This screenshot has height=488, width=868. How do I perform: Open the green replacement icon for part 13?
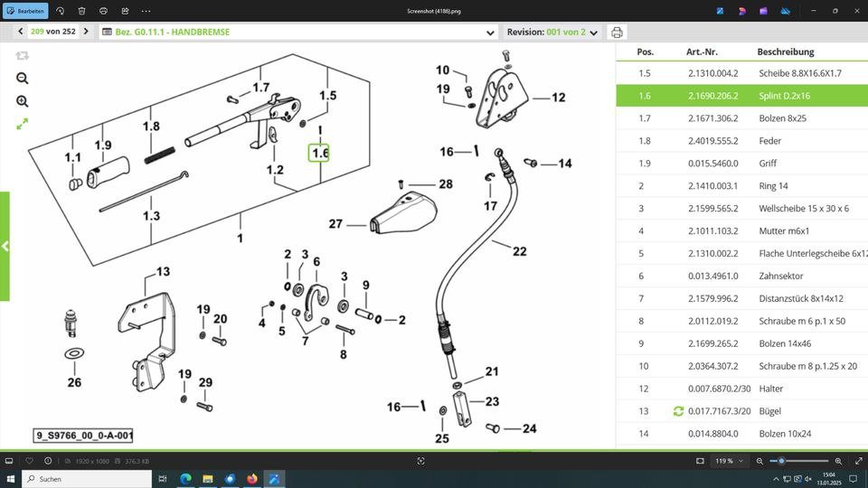678,411
